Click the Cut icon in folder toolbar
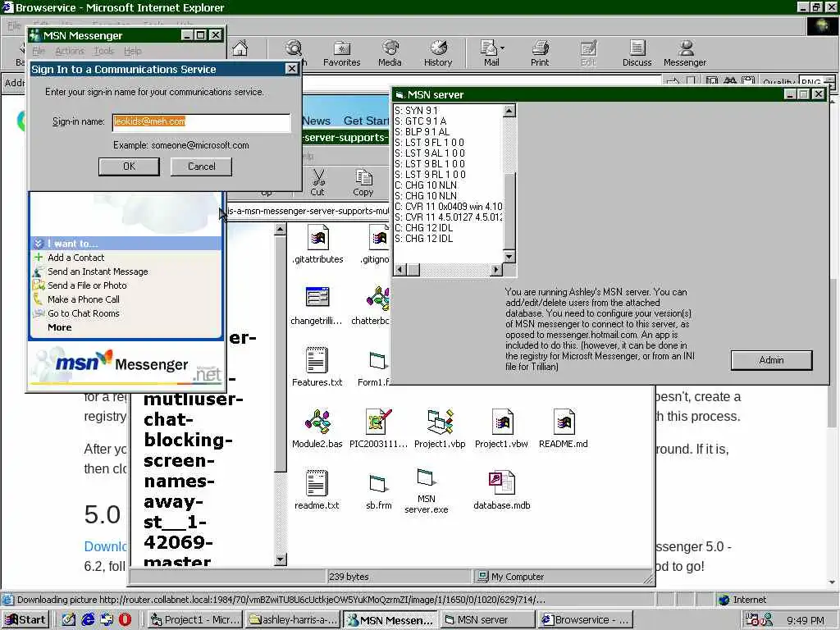The height and width of the screenshot is (630, 840). pos(317,183)
